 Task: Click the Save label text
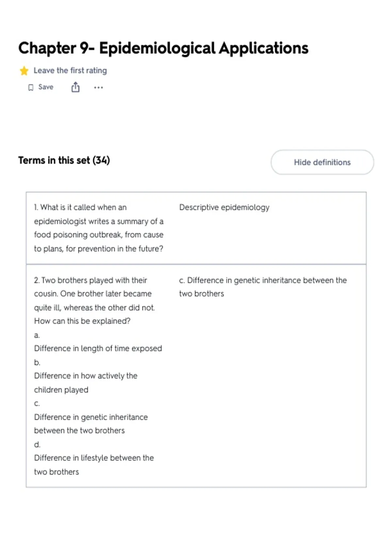coord(46,87)
